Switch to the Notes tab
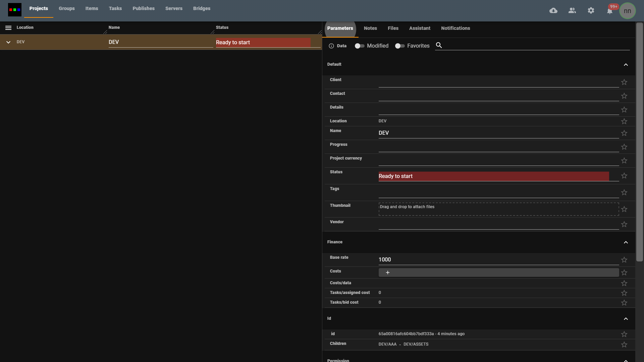The height and width of the screenshot is (362, 644). pos(370,28)
